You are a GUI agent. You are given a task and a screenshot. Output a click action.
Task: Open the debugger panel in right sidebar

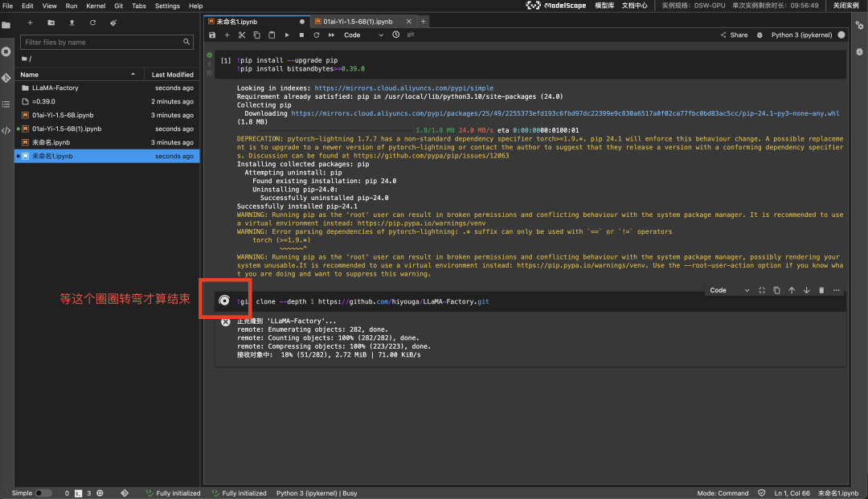(859, 51)
